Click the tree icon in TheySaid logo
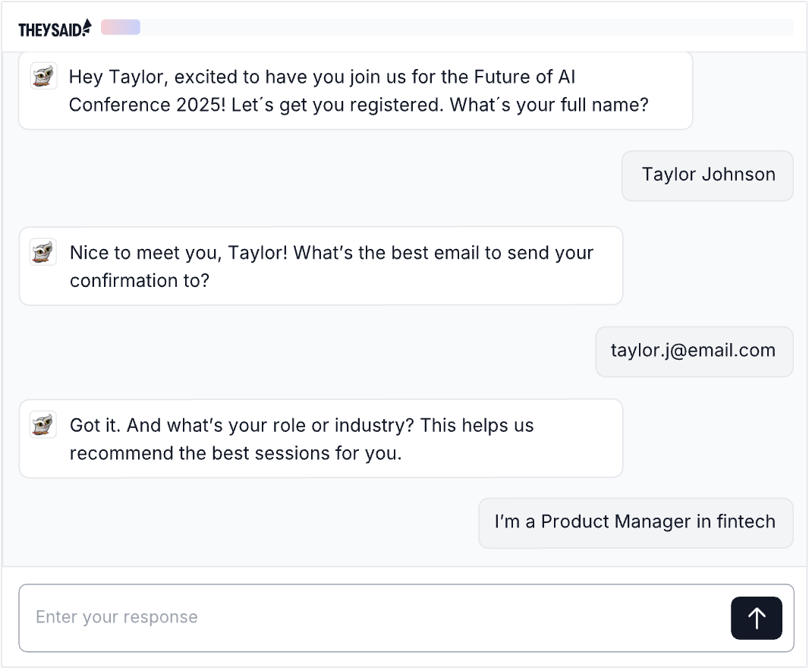 pyautogui.click(x=87, y=27)
